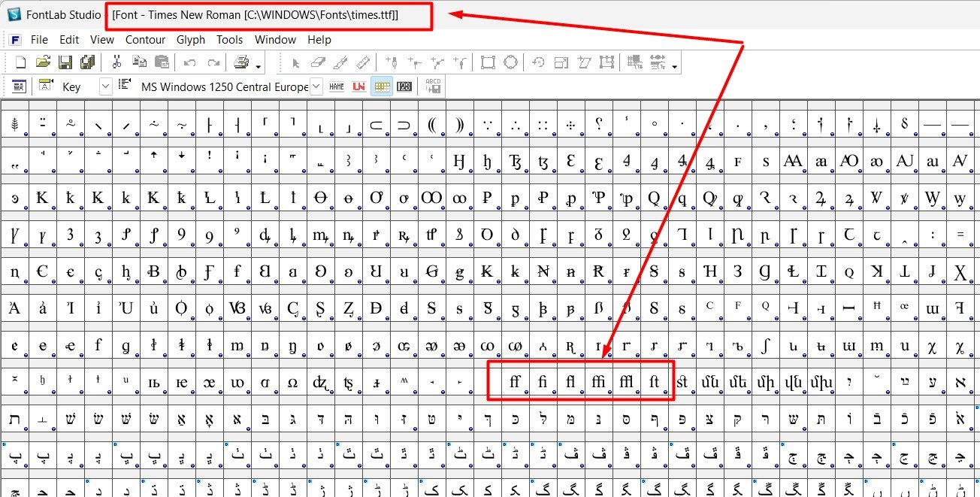Open the Help menu
Image resolution: width=980 pixels, height=497 pixels.
click(x=319, y=40)
